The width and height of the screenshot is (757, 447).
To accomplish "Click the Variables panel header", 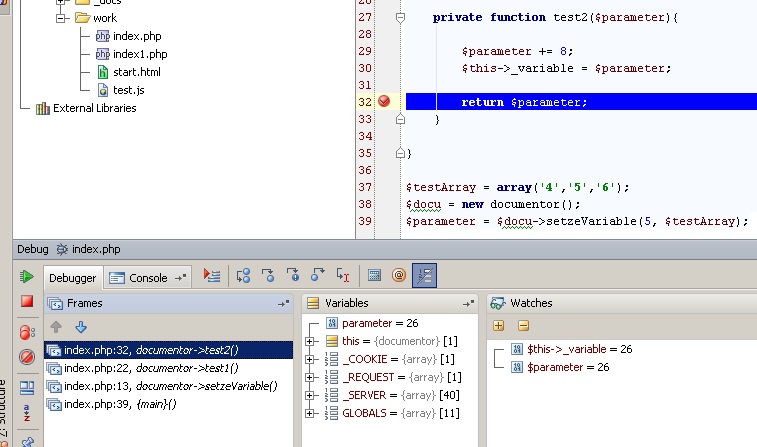I will 390,304.
